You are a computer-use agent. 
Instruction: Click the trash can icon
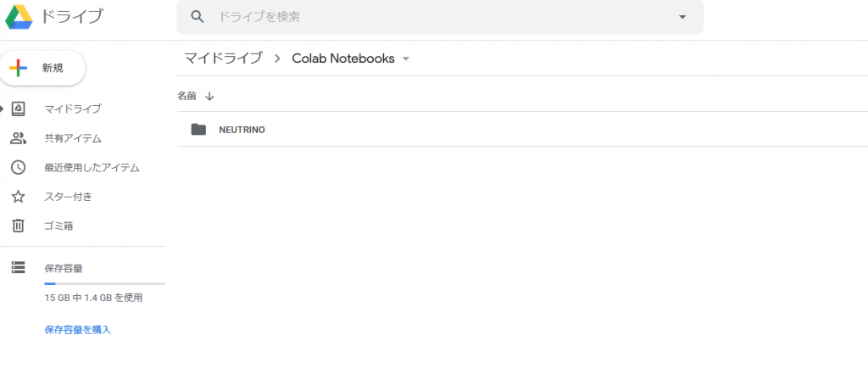point(19,226)
